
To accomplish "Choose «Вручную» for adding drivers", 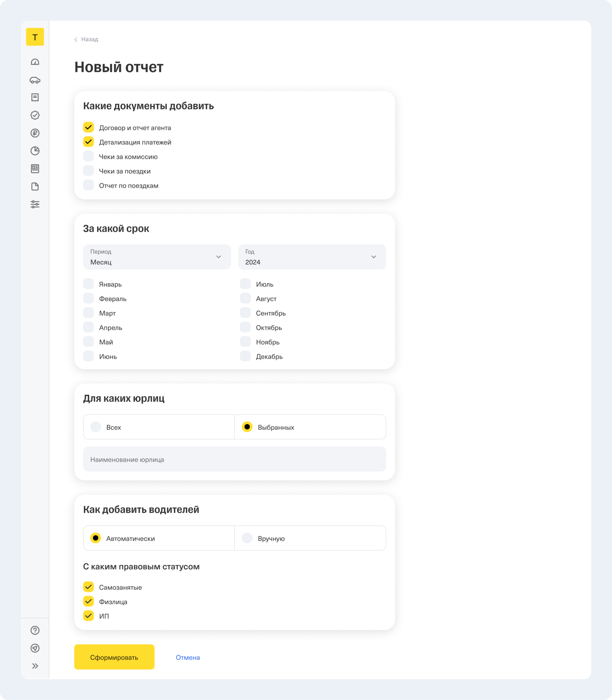I will [247, 538].
